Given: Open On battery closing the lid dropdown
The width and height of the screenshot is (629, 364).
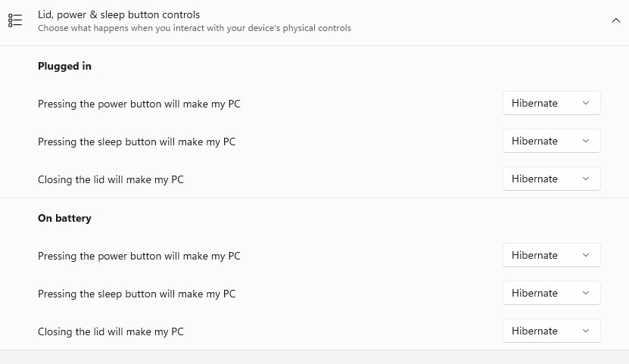Looking at the screenshot, I should [x=552, y=331].
